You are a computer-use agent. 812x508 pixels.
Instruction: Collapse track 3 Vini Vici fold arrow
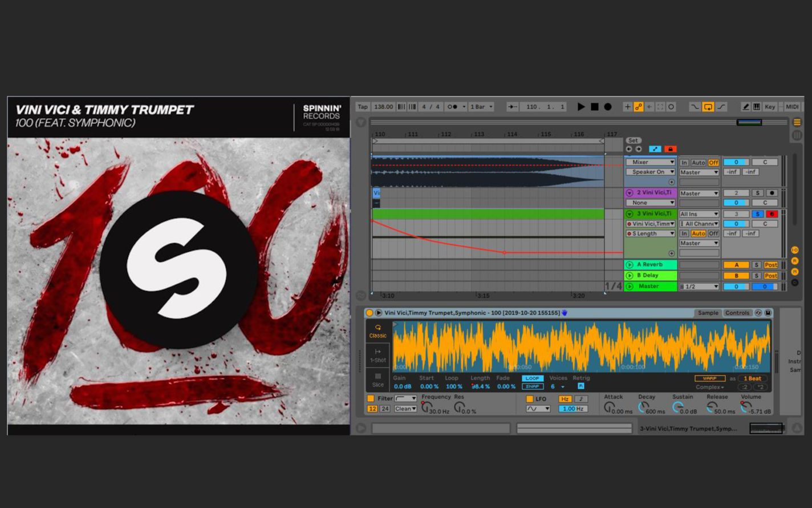(x=630, y=214)
